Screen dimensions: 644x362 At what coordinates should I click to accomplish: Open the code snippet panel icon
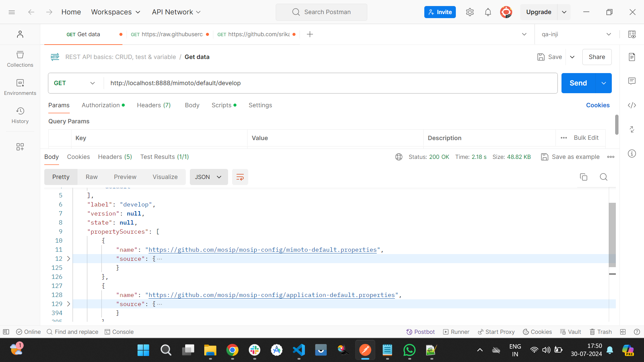tap(632, 105)
